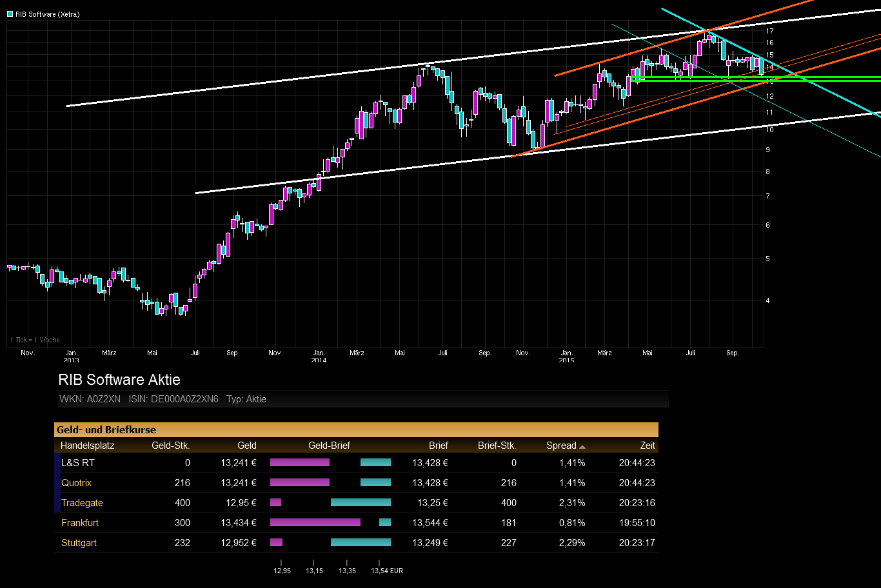
Task: Click the ISIN DE000A0Z2XN6 text
Action: pyautogui.click(x=173, y=399)
